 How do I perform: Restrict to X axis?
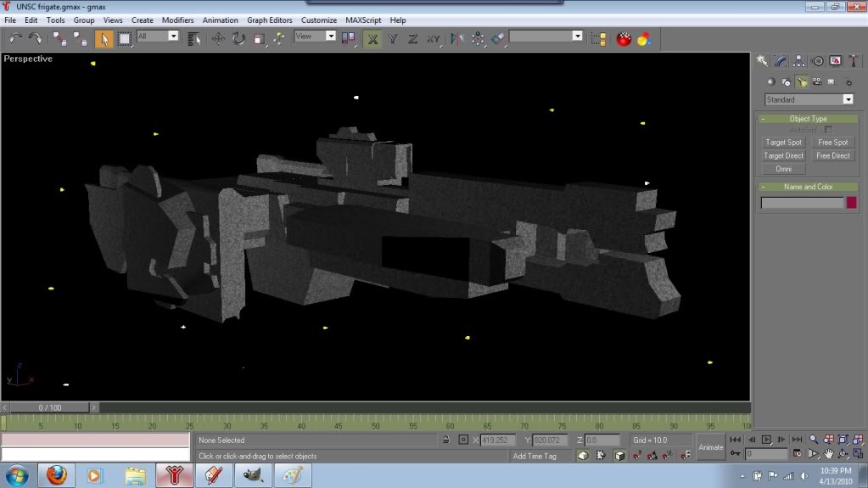[x=372, y=39]
